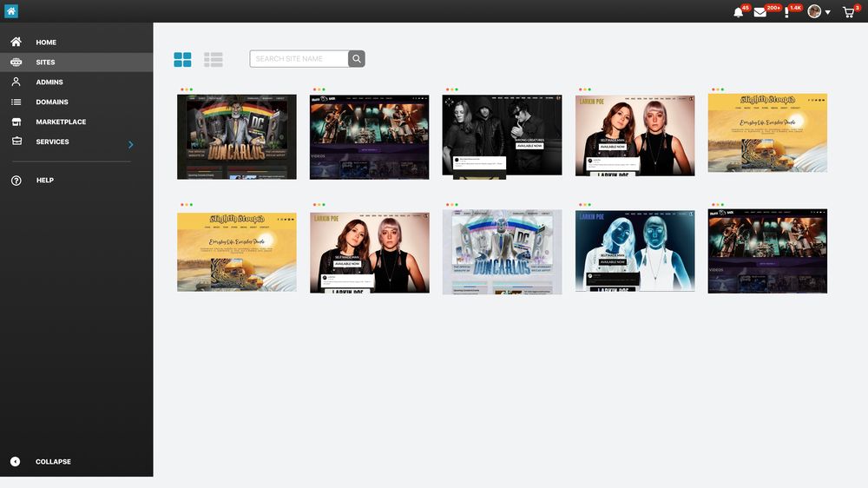868x488 pixels.
Task: Select Sites menu item
Action: 45,62
